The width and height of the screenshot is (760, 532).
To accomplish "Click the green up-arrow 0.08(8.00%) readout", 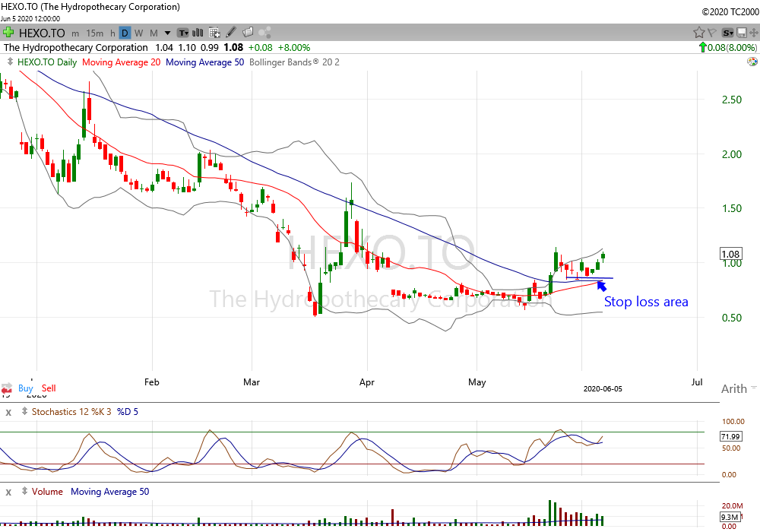I will pyautogui.click(x=727, y=47).
